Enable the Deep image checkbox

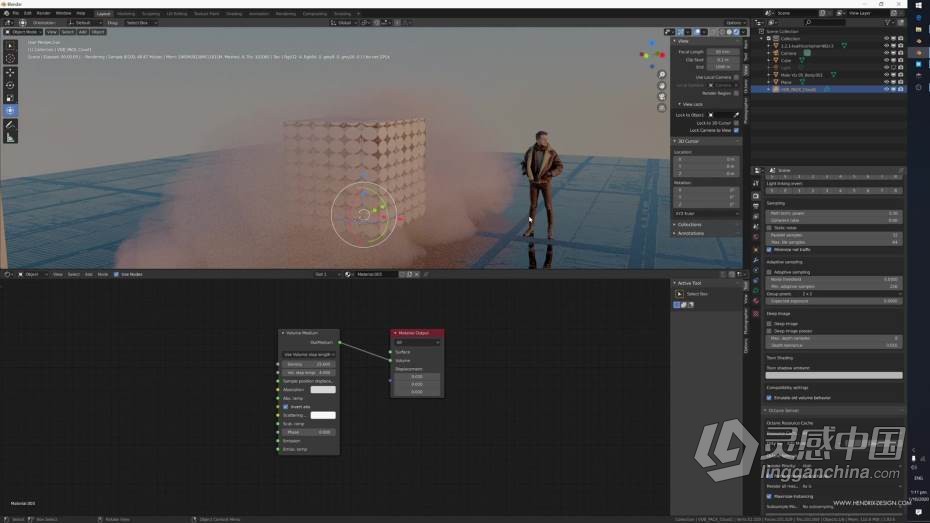pyautogui.click(x=769, y=324)
